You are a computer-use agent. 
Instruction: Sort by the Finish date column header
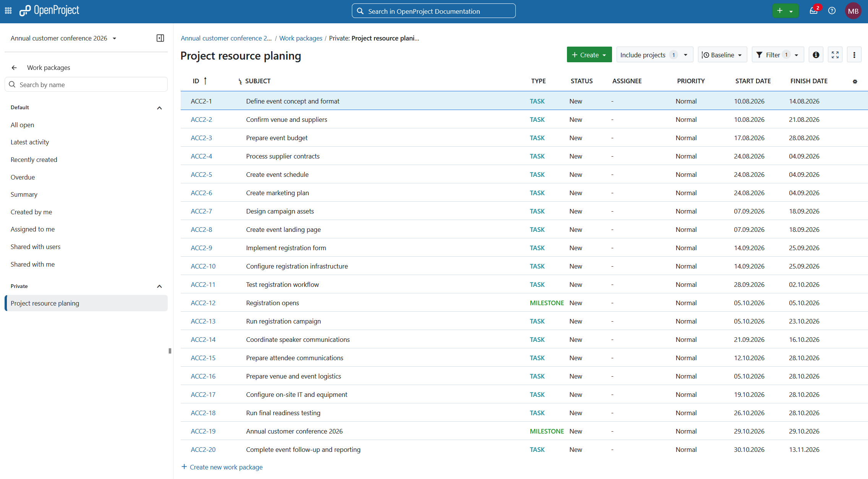click(x=809, y=81)
